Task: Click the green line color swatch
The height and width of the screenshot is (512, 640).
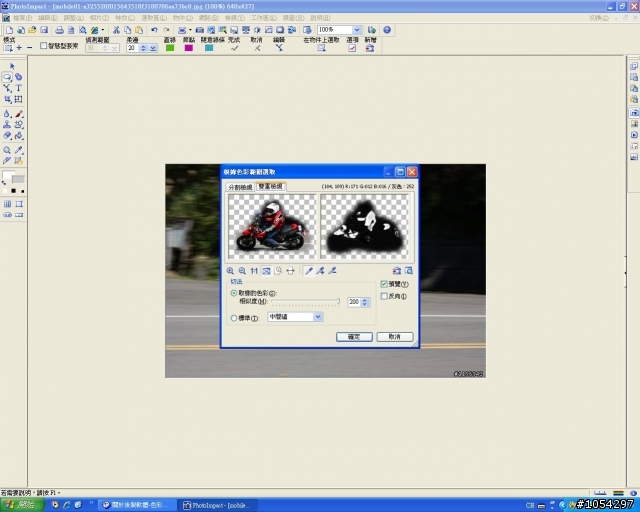Action: tap(170, 48)
